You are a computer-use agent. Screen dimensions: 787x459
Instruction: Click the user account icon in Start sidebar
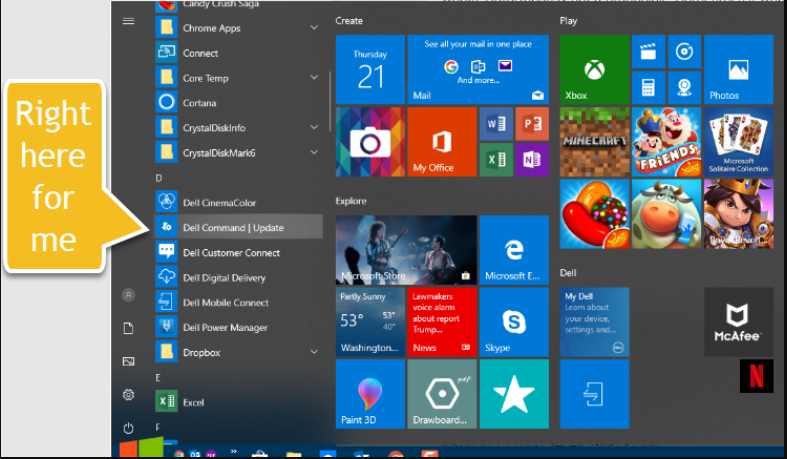click(x=128, y=295)
